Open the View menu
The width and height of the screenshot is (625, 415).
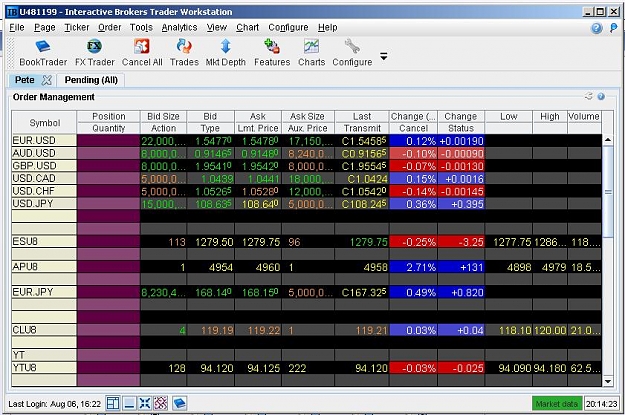click(x=217, y=28)
